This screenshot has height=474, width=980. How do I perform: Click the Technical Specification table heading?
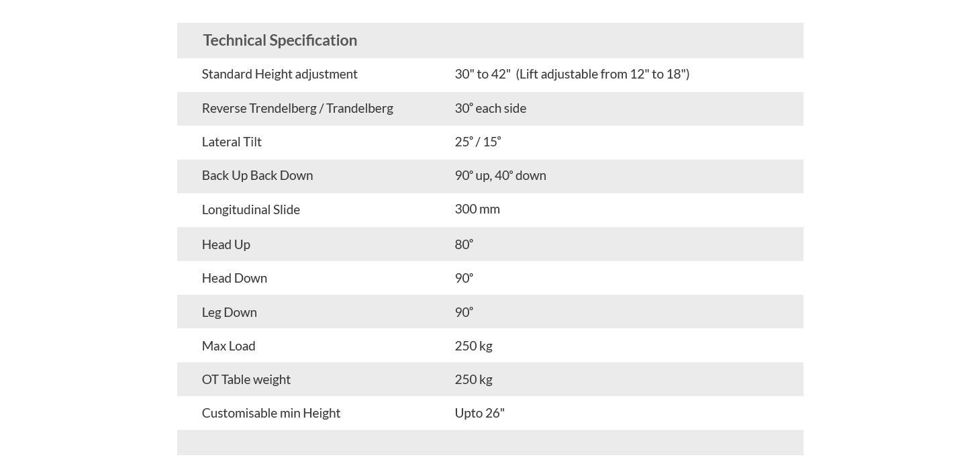pos(280,40)
